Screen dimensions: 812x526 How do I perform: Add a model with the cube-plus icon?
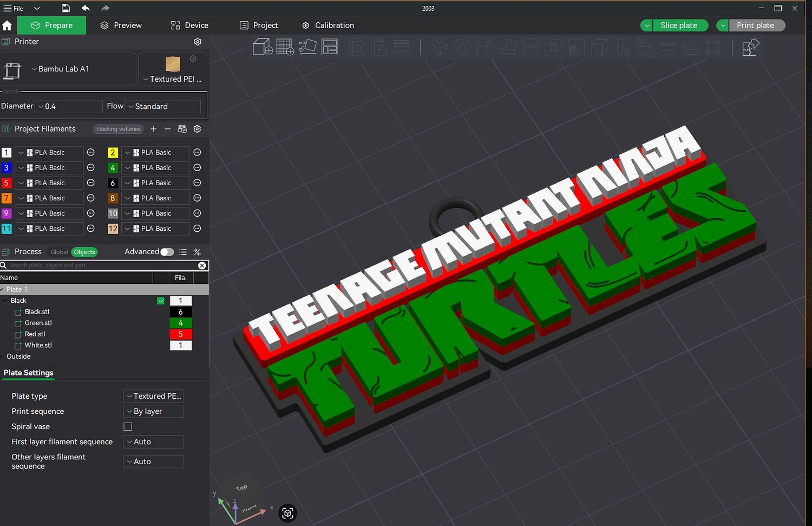pyautogui.click(x=263, y=47)
